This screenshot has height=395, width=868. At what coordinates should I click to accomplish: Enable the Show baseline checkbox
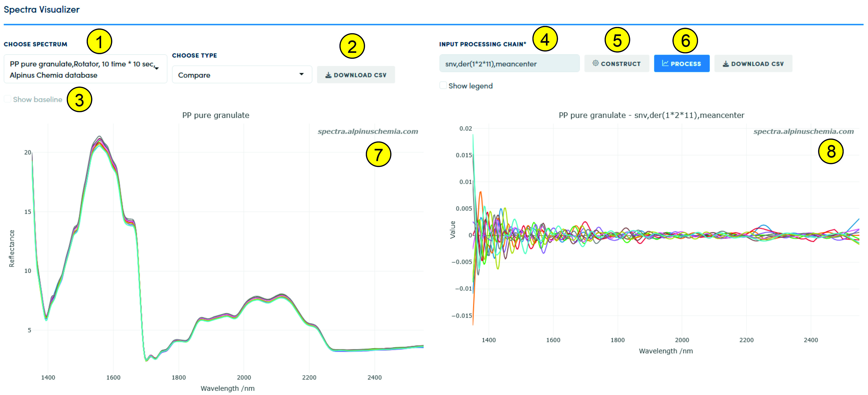click(8, 99)
